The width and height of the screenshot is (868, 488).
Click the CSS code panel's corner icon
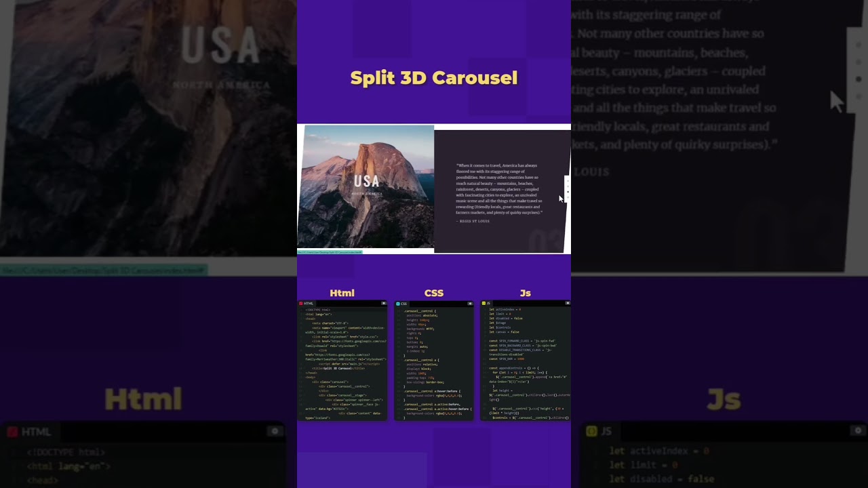tap(470, 304)
